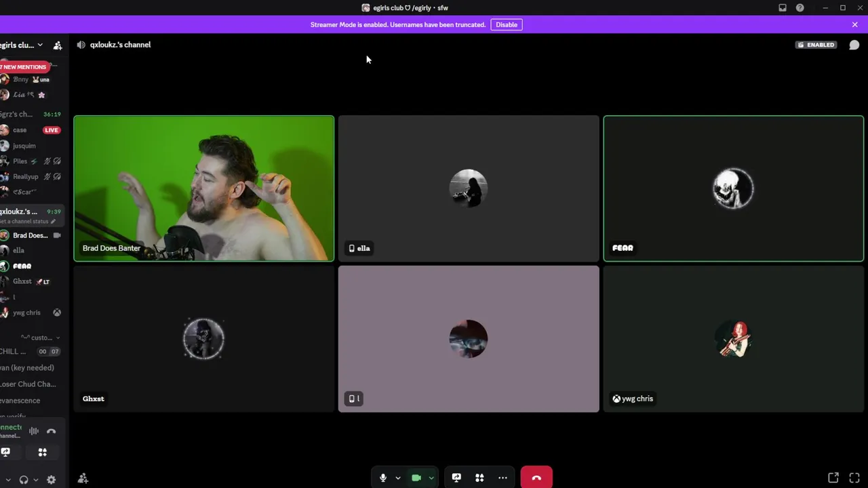Share your screen from call control bar
868x488 pixels.
[456, 478]
